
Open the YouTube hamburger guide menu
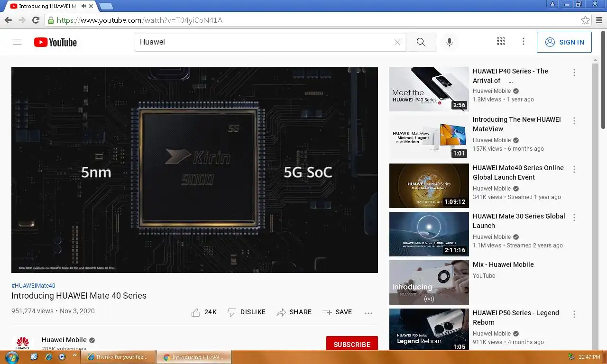click(x=17, y=42)
